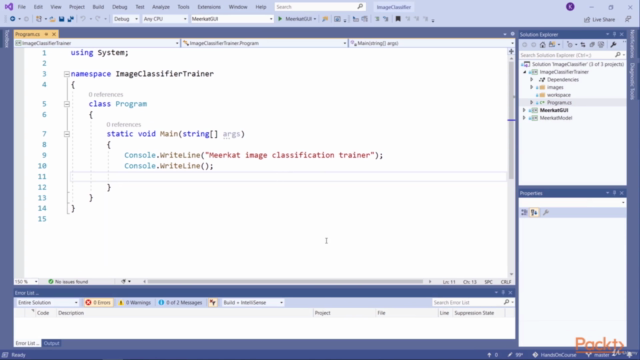Click the Home icon in Solution Explorer
Screen dimensions: 640x360
click(x=542, y=44)
